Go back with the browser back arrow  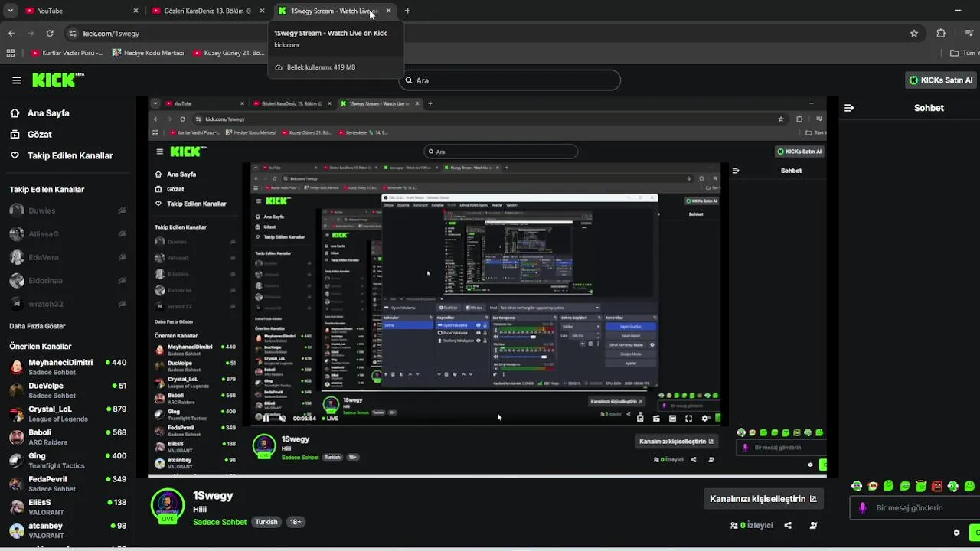pos(11,34)
